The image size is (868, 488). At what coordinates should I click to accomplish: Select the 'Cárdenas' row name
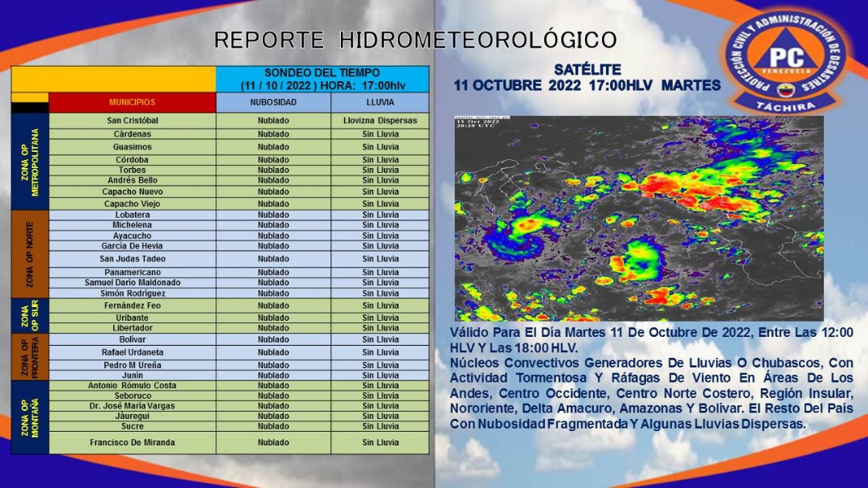pos(133,134)
